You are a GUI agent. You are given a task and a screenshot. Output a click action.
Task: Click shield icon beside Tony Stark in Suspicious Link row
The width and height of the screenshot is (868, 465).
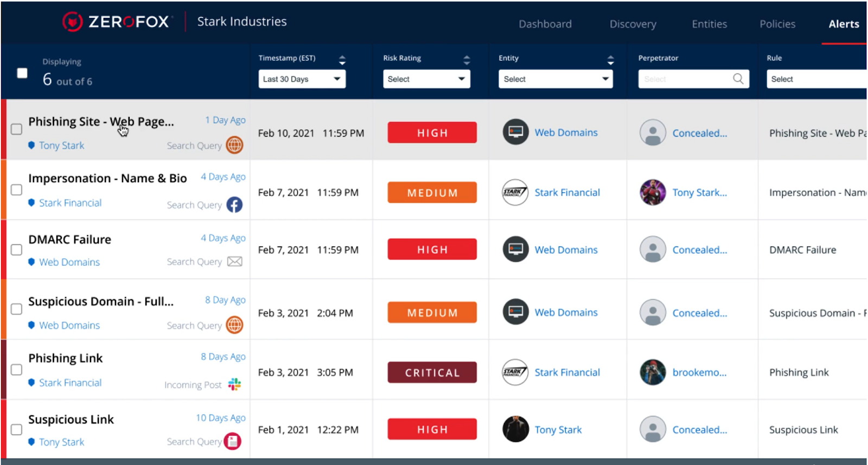coord(31,442)
